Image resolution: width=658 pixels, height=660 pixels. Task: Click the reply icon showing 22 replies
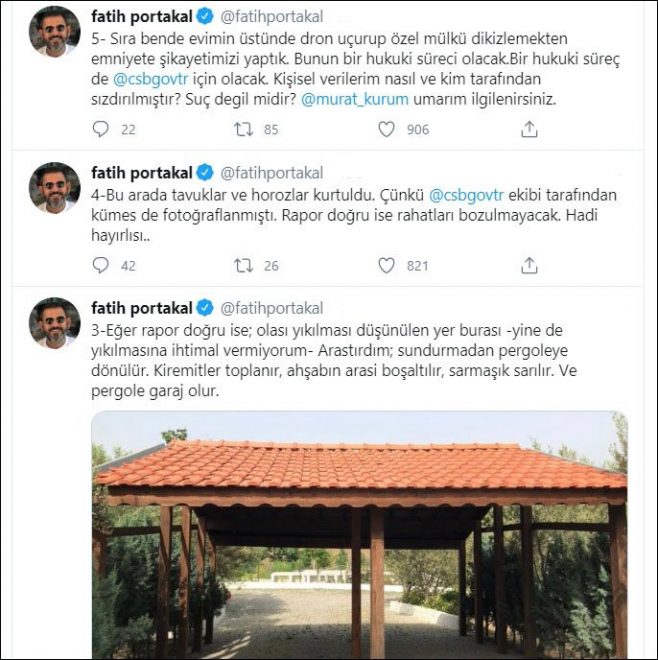[99, 129]
